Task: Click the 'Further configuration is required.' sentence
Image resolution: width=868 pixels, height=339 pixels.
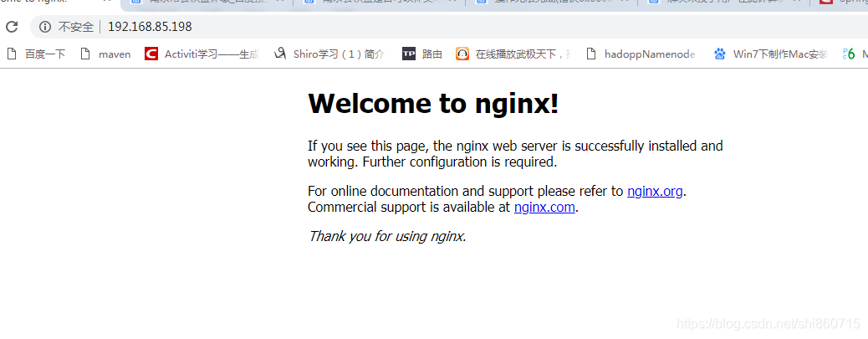Action: pyautogui.click(x=459, y=162)
